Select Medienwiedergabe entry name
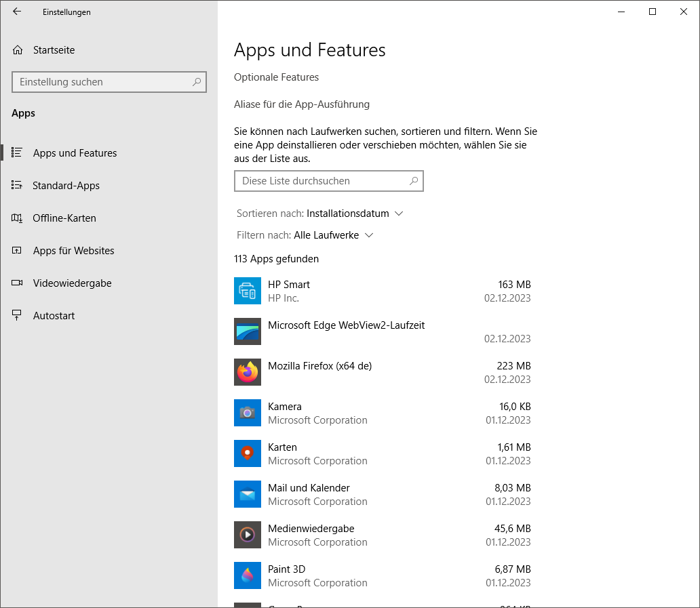Viewport: 700px width, 608px height. 311,529
